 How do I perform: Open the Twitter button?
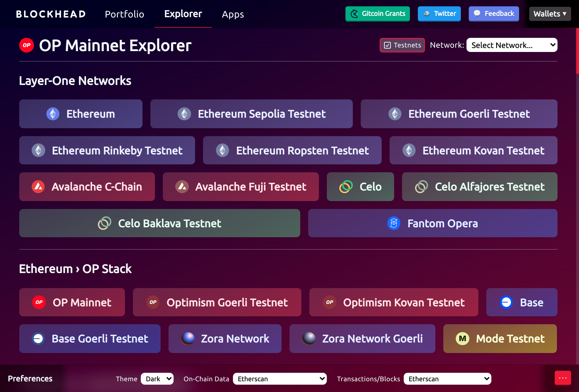439,14
